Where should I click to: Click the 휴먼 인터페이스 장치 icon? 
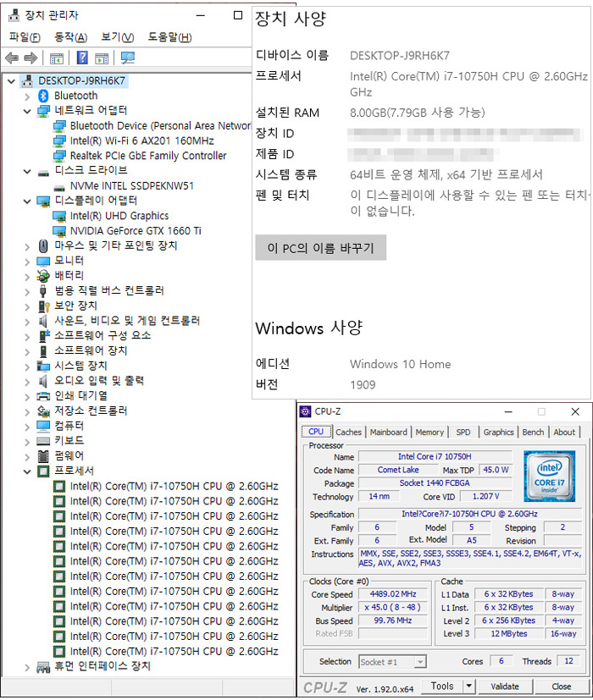(x=43, y=667)
